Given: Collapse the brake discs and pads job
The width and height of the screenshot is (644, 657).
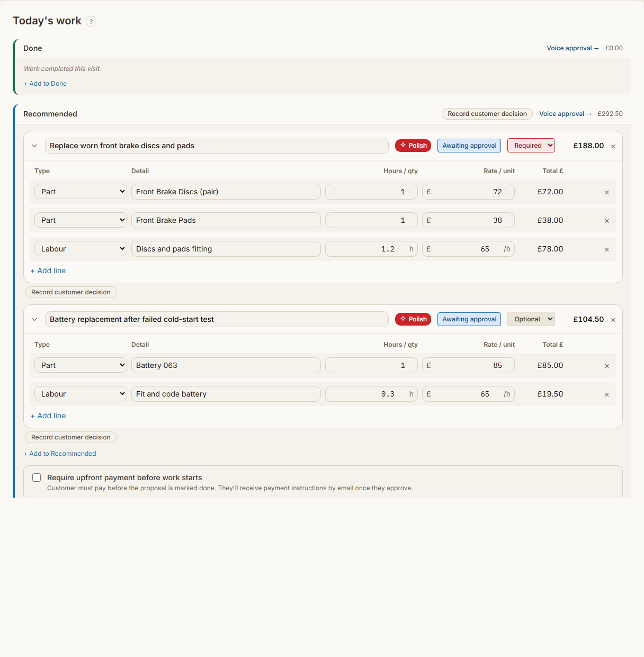Looking at the screenshot, I should pos(34,146).
